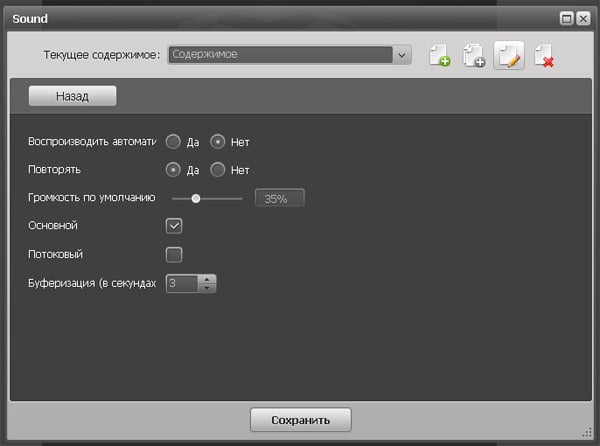
Task: Click the add new content icon
Action: tap(440, 57)
